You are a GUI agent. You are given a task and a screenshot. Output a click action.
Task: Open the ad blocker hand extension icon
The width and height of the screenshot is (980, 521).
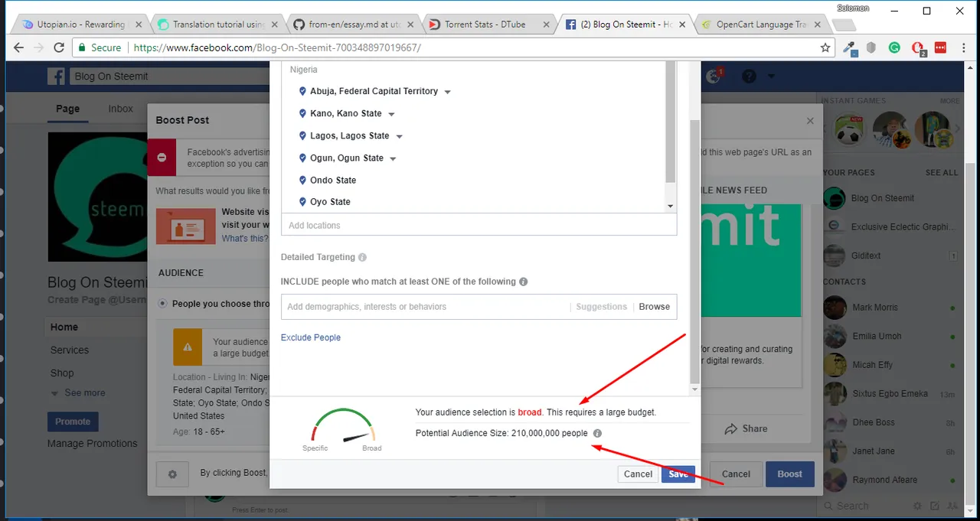(x=917, y=47)
